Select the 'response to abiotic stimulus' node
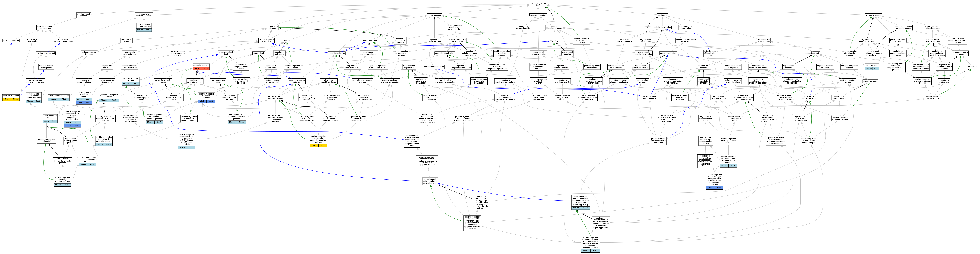Viewport: 980px width, 254px height. 130,53
